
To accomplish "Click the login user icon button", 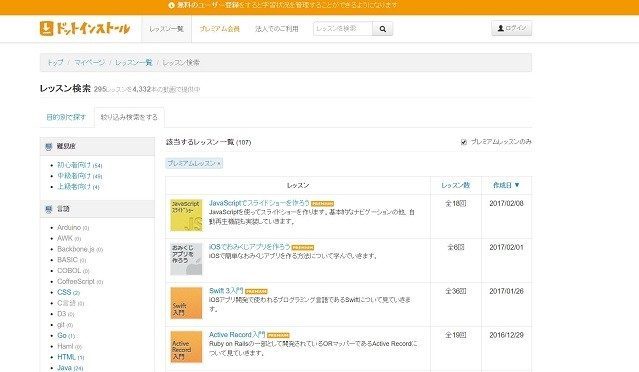I will click(511, 28).
